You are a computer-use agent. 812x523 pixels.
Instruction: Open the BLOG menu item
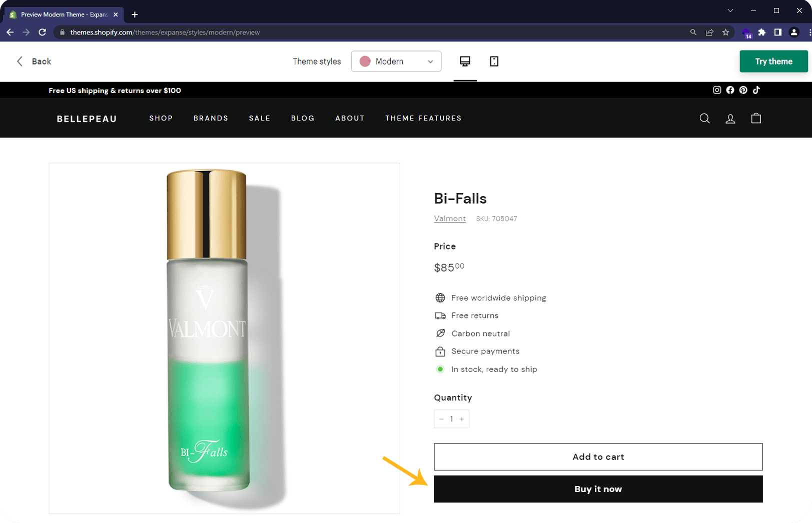click(303, 118)
